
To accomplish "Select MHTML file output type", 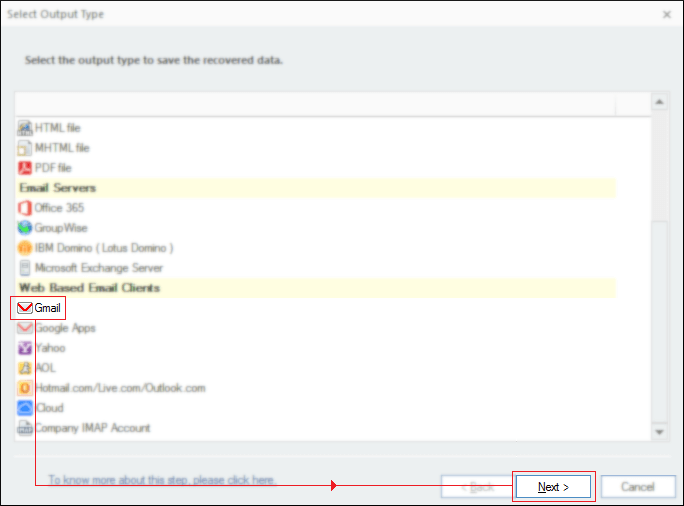I will click(x=62, y=148).
